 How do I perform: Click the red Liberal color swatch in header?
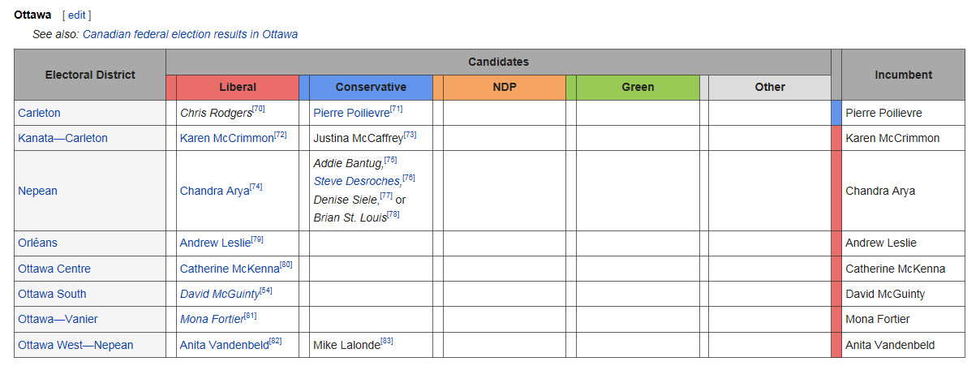click(x=171, y=88)
